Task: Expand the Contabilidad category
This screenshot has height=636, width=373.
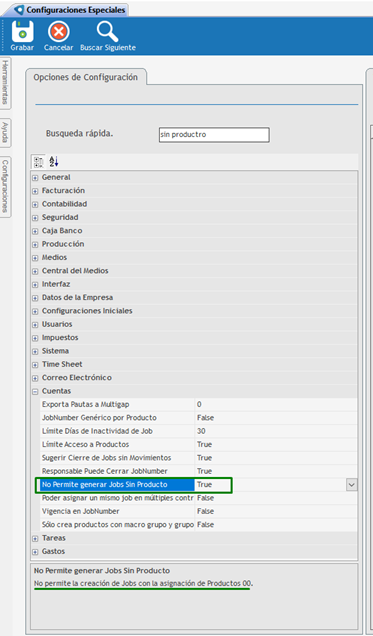Action: 35,204
